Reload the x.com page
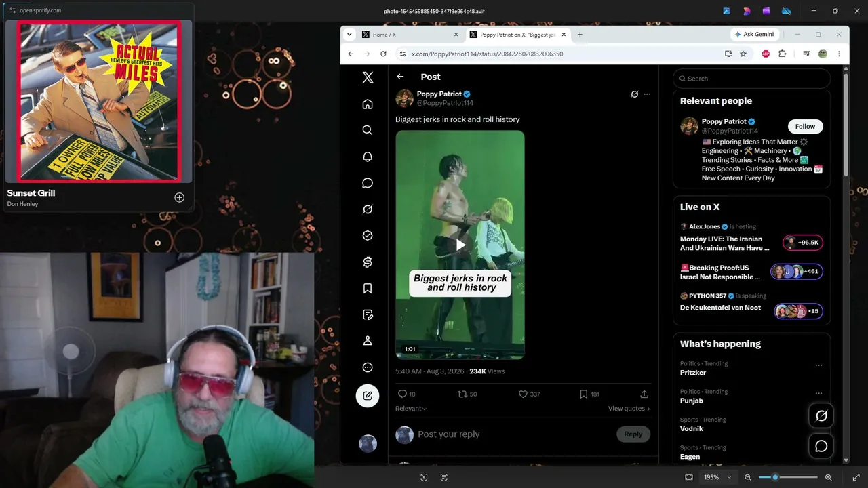868x488 pixels. 383,54
